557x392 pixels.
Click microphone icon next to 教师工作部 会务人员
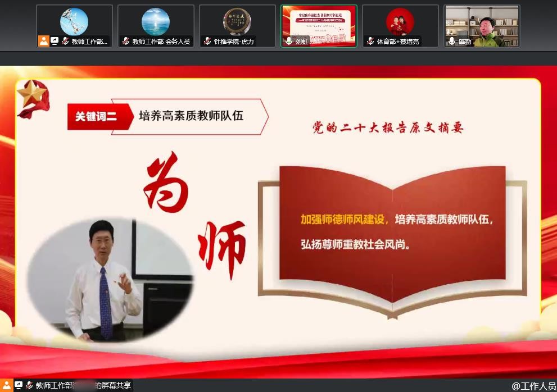126,41
